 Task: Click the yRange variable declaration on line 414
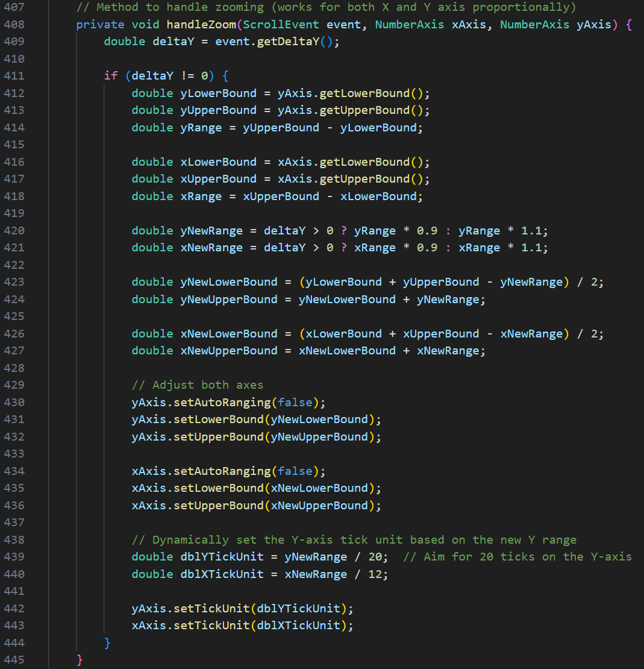coord(201,128)
